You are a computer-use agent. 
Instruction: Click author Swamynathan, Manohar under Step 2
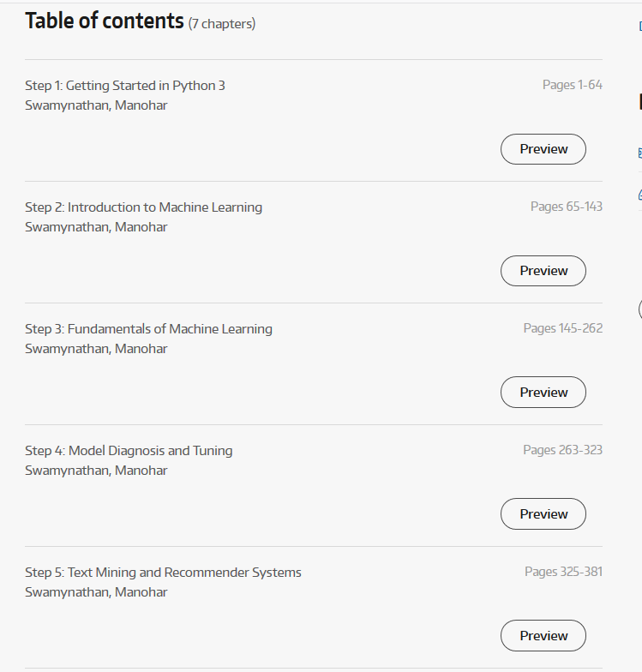[96, 227]
